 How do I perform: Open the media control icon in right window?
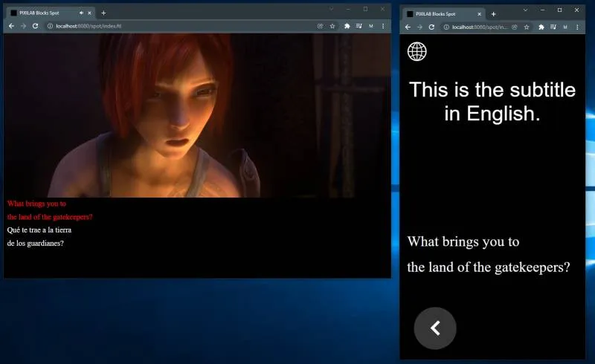(x=553, y=27)
